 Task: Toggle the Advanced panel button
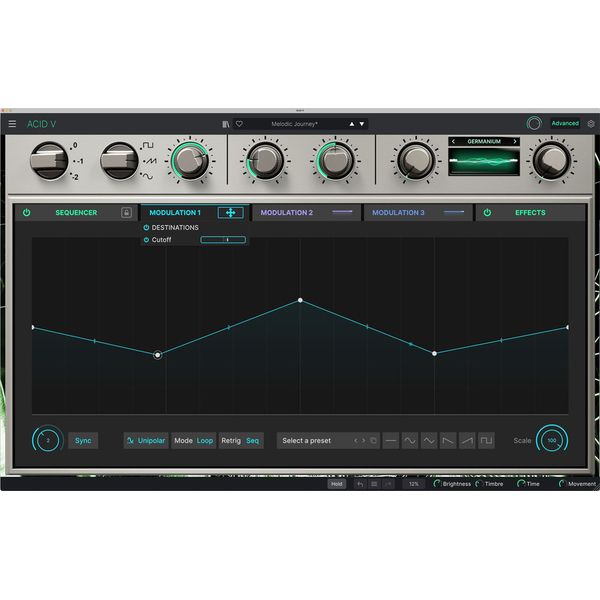[565, 123]
